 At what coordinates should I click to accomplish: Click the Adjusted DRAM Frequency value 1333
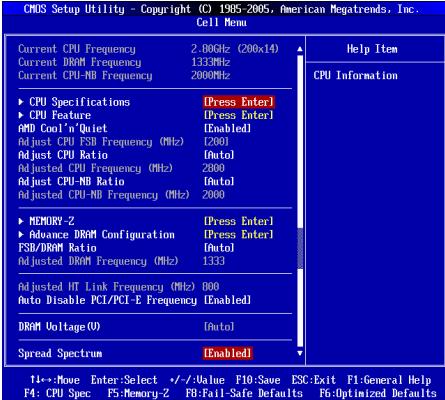(213, 261)
